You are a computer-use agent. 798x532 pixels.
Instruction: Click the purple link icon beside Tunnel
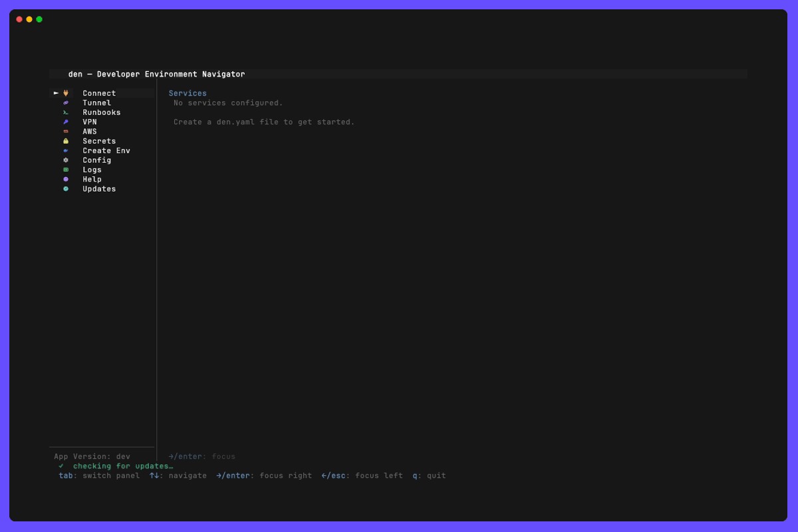[66, 103]
